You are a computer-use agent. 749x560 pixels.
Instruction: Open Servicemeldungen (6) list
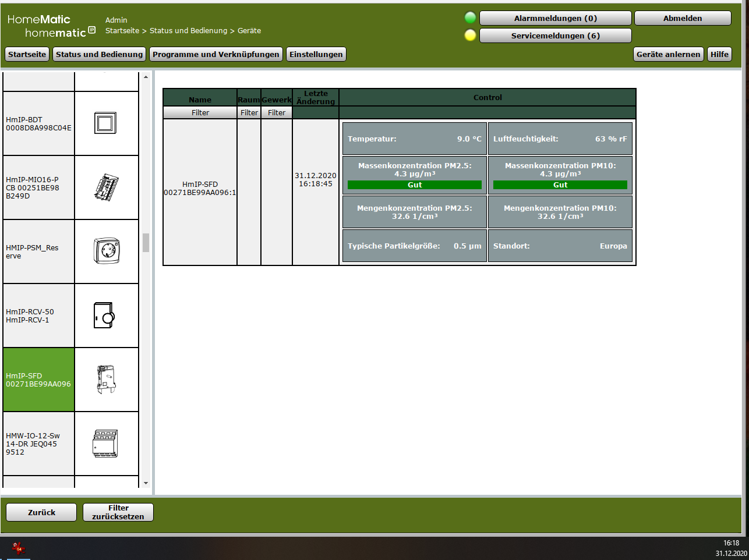coord(556,36)
